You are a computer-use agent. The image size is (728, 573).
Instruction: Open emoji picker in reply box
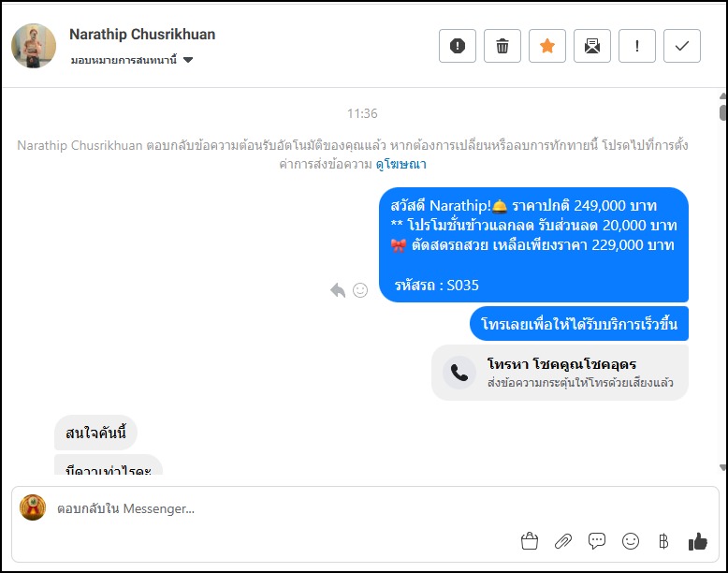pos(631,541)
